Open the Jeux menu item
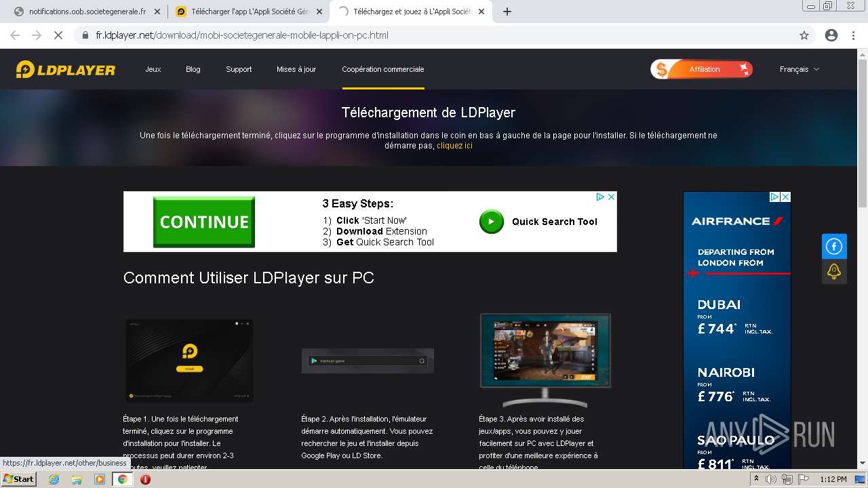 153,69
